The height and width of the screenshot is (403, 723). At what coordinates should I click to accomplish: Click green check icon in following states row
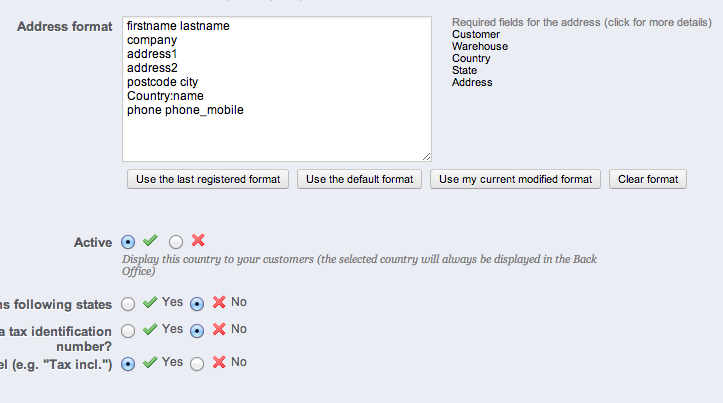(150, 302)
